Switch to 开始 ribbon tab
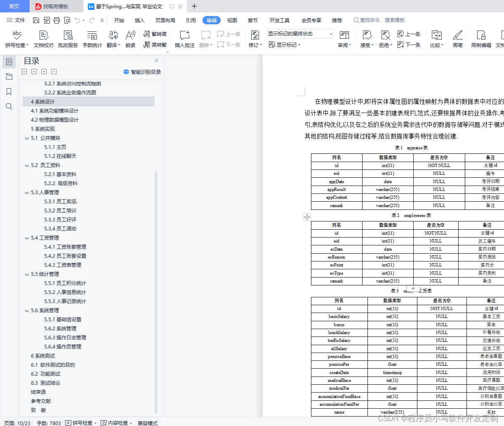This screenshot has height=426, width=504. click(x=119, y=20)
